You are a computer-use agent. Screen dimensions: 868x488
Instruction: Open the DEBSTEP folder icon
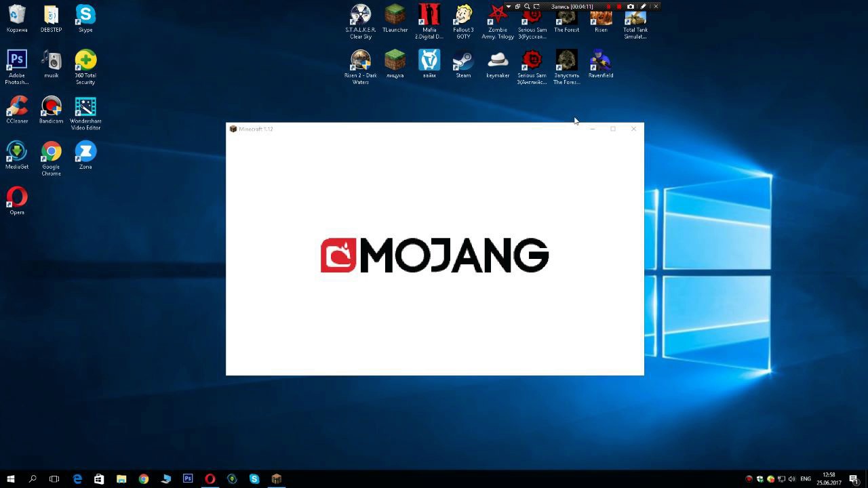point(51,18)
